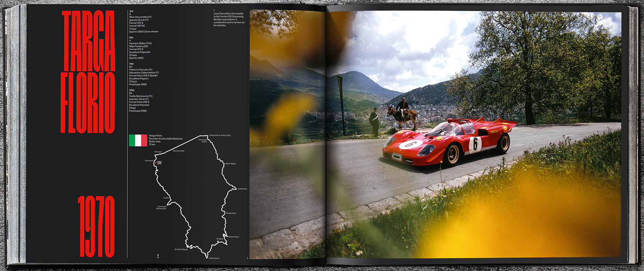
Task: Select 'Piccolo circuito delle Madonie,' circuit name
Action: tap(166, 139)
